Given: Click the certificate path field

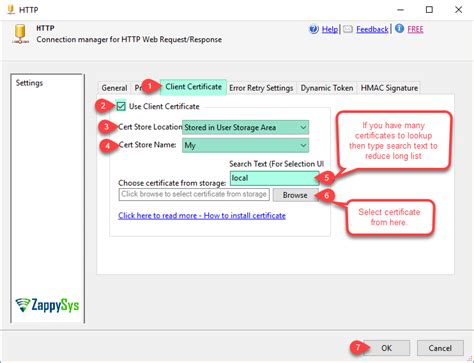Looking at the screenshot, I should 194,194.
